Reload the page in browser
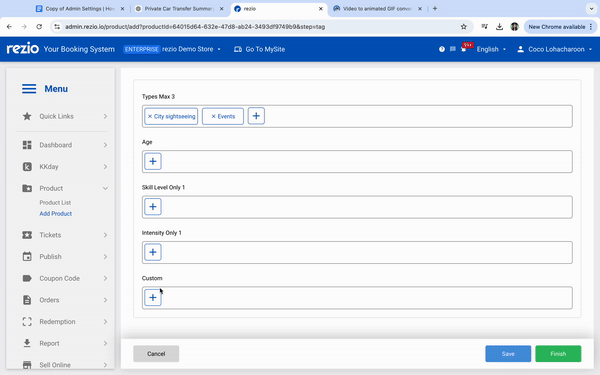 [x=39, y=27]
